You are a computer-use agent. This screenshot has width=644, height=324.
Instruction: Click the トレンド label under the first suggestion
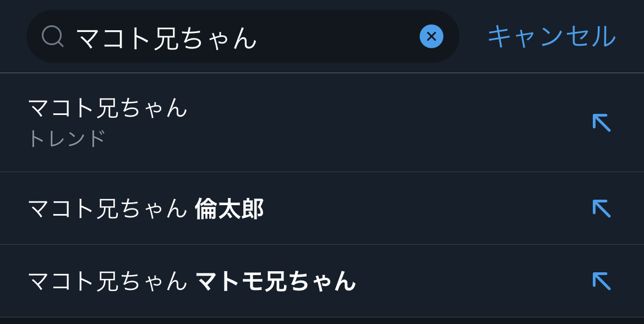click(x=67, y=138)
